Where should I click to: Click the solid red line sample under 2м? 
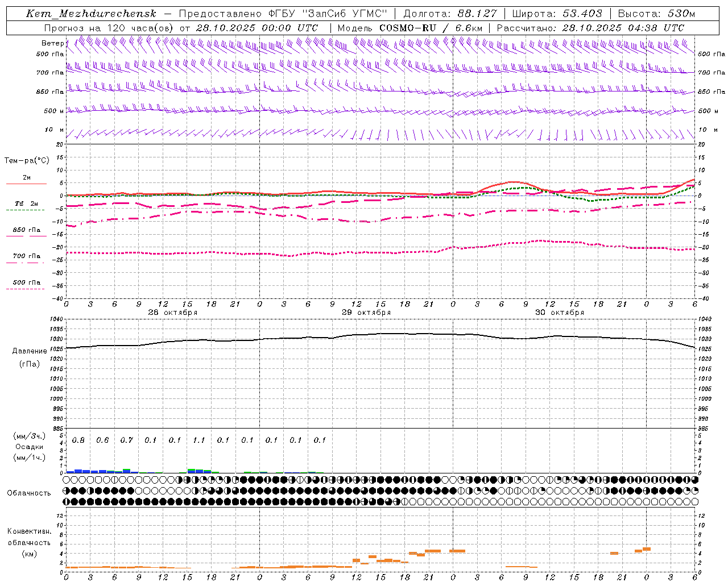point(26,184)
